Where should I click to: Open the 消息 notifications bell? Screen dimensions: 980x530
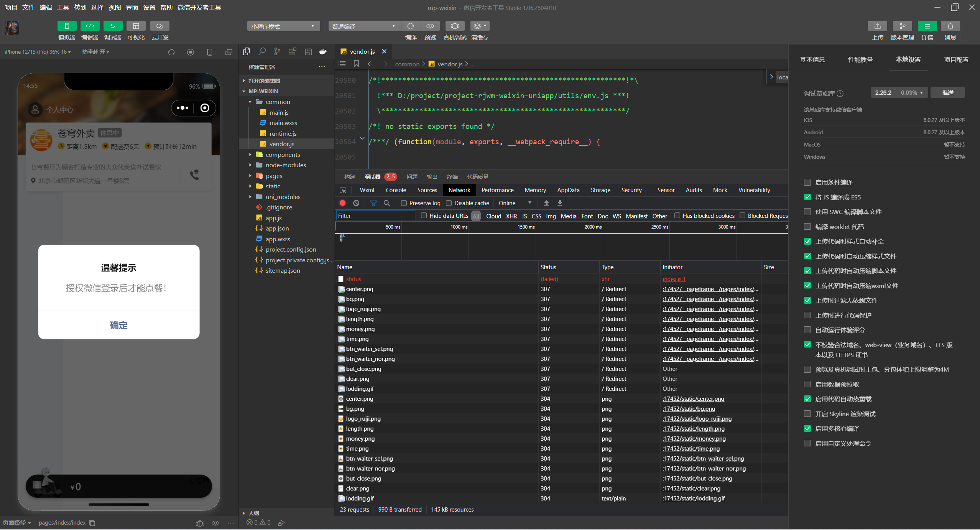950,26
